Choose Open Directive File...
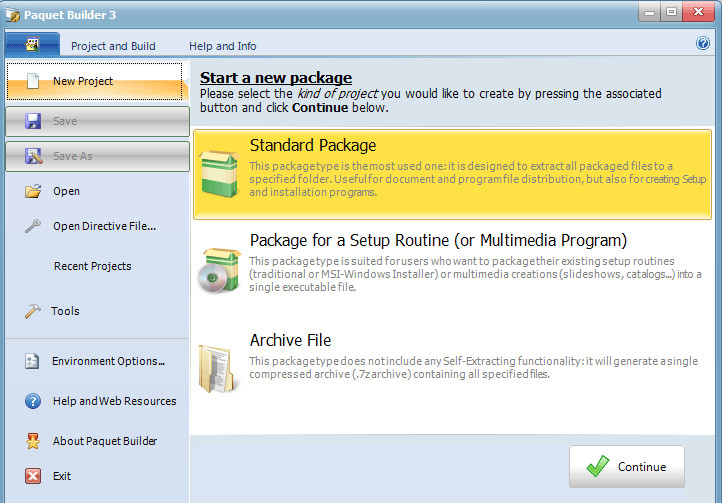The width and height of the screenshot is (722, 503). tap(97, 226)
